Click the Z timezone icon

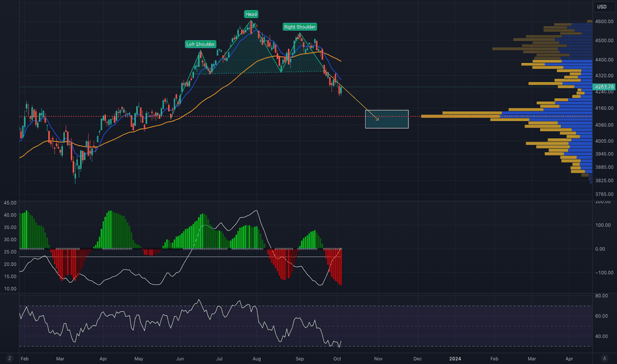coord(9,359)
